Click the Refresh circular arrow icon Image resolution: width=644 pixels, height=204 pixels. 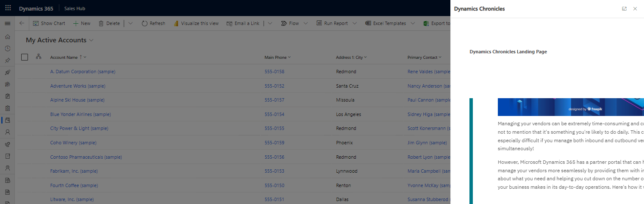144,23
